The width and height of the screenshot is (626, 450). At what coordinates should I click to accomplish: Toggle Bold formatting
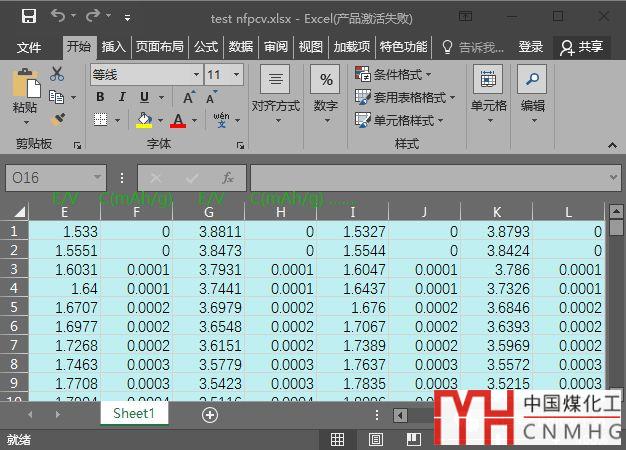(x=100, y=97)
